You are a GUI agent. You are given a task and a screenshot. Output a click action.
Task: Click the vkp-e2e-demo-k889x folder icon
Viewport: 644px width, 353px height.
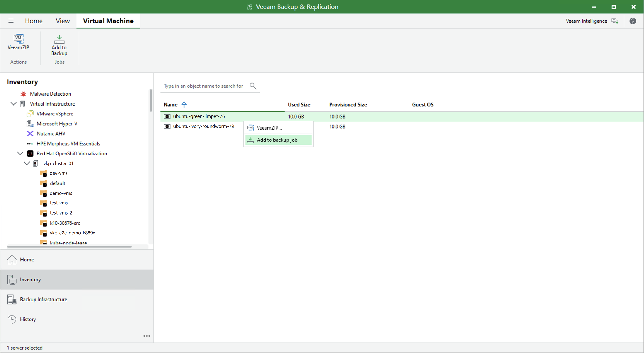(43, 233)
